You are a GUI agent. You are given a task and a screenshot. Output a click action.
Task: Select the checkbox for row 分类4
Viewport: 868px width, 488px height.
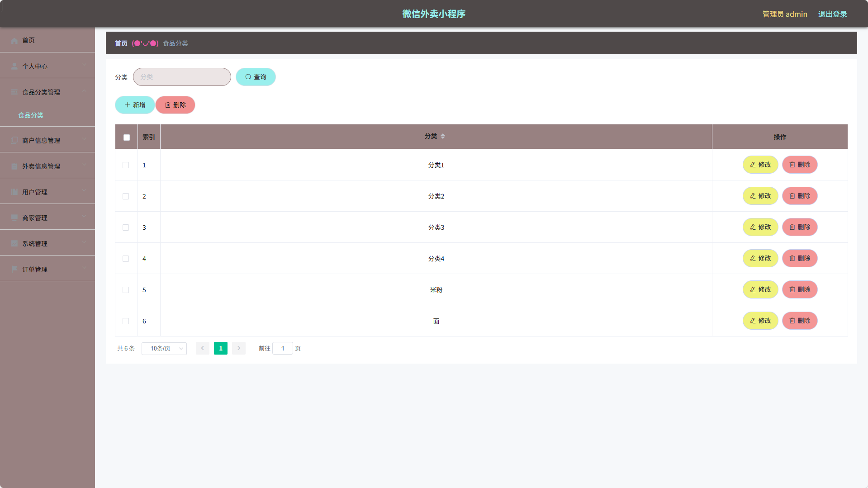pyautogui.click(x=126, y=259)
